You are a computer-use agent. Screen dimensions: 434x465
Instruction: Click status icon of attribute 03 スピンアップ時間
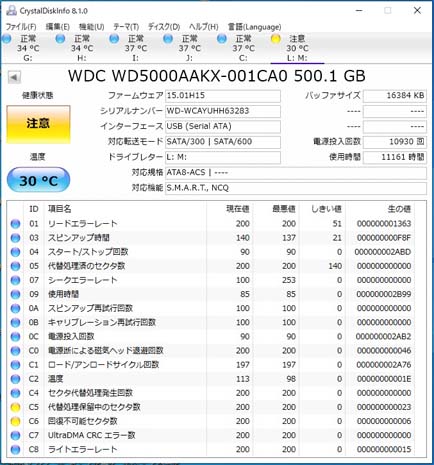(15, 238)
